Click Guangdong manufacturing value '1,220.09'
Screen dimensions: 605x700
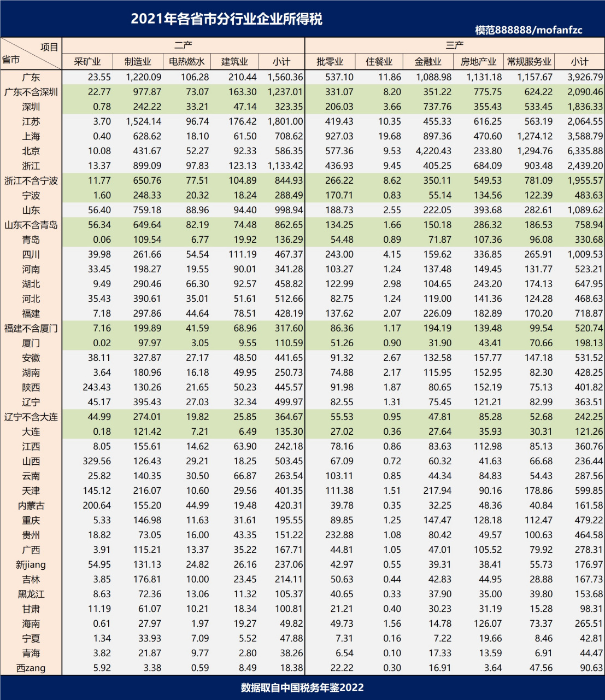pos(143,77)
